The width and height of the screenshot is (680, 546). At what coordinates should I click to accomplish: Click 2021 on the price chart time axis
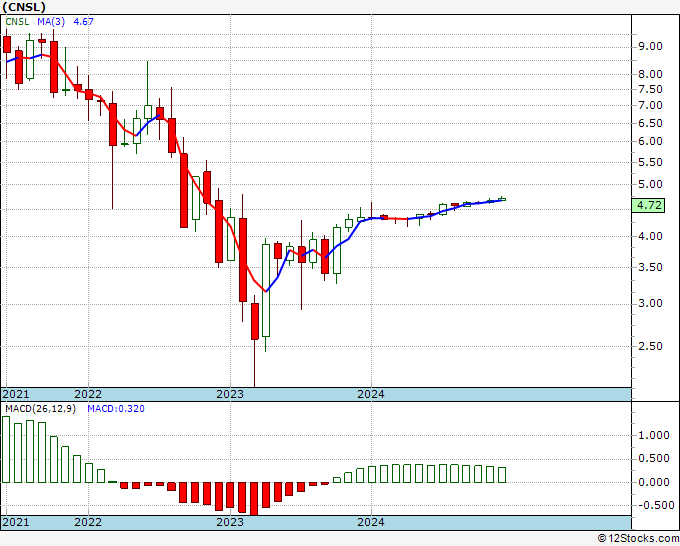(x=16, y=394)
